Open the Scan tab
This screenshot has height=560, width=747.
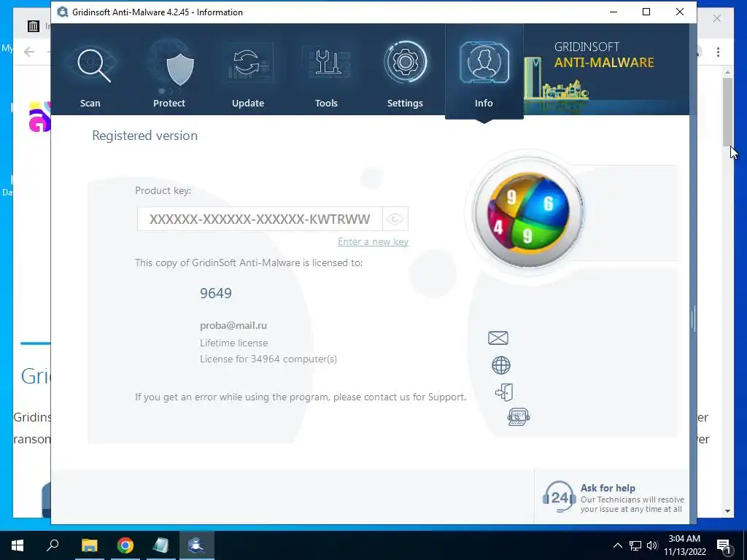coord(90,71)
